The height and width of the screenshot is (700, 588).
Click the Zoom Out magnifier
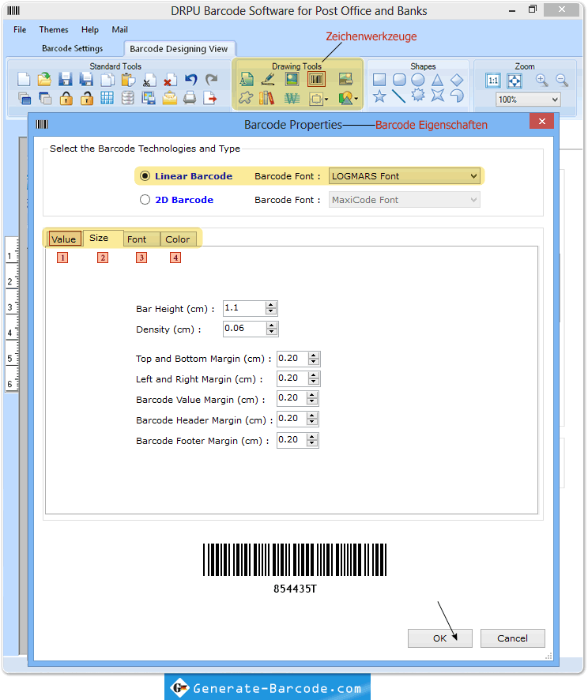click(x=562, y=81)
